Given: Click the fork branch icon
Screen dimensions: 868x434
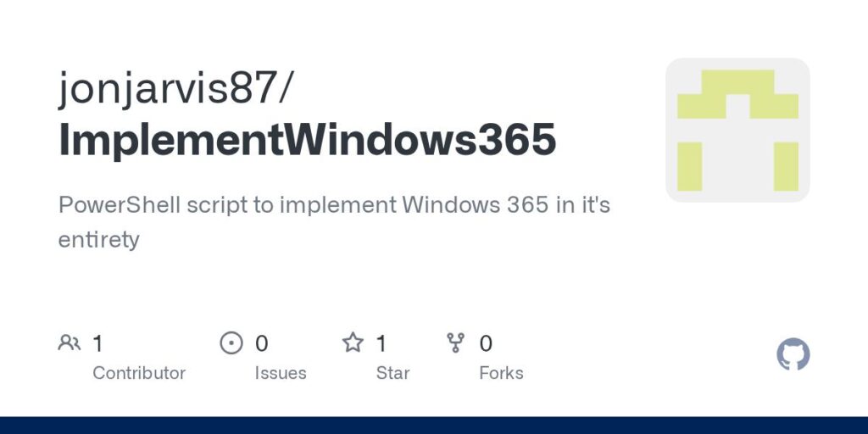Looking at the screenshot, I should [455, 343].
